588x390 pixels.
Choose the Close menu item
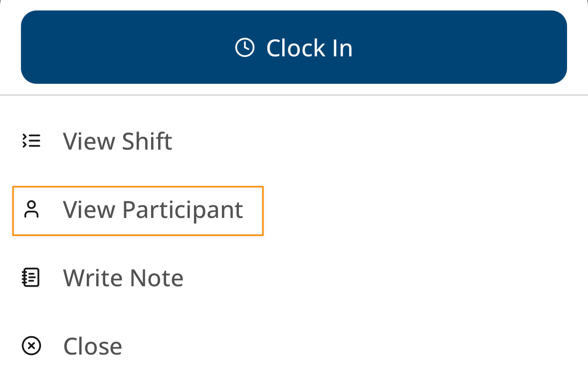click(x=93, y=346)
